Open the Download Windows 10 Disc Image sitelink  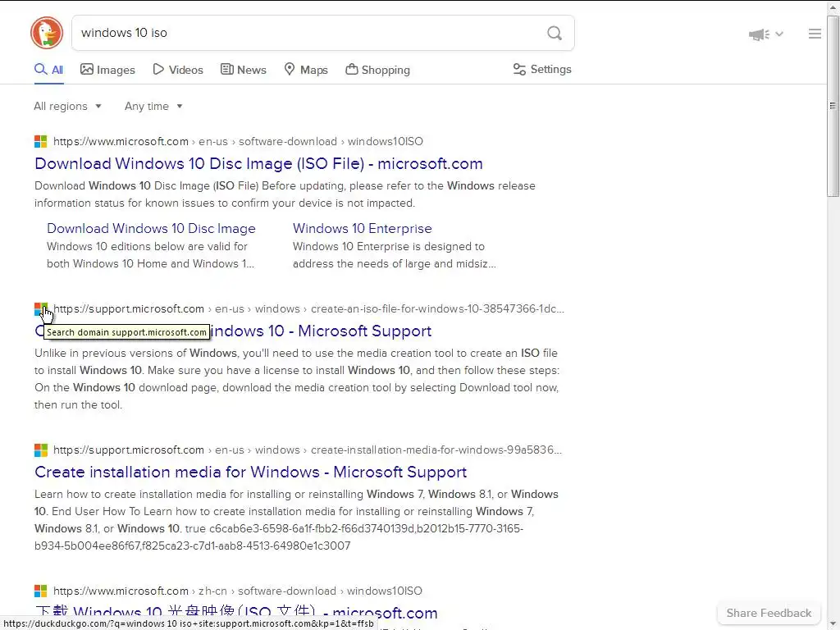tap(151, 228)
